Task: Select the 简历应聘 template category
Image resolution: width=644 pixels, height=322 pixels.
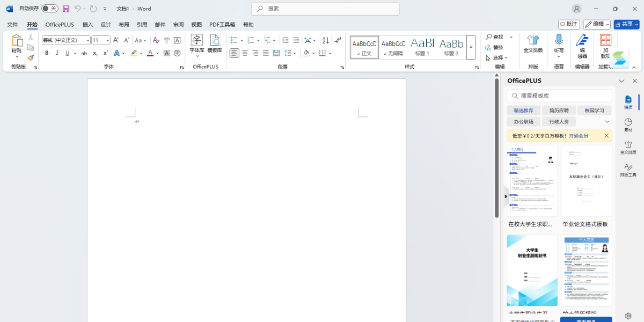Action: point(559,110)
